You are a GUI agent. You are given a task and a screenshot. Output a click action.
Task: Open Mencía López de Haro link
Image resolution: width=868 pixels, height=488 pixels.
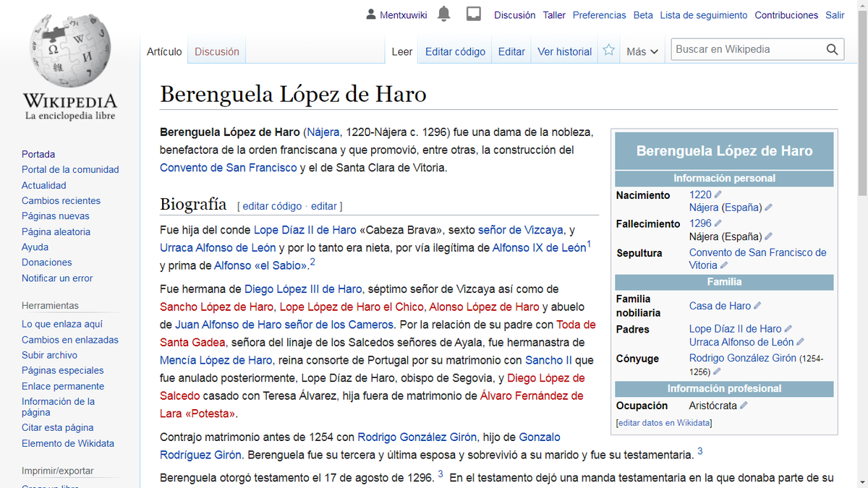point(216,360)
